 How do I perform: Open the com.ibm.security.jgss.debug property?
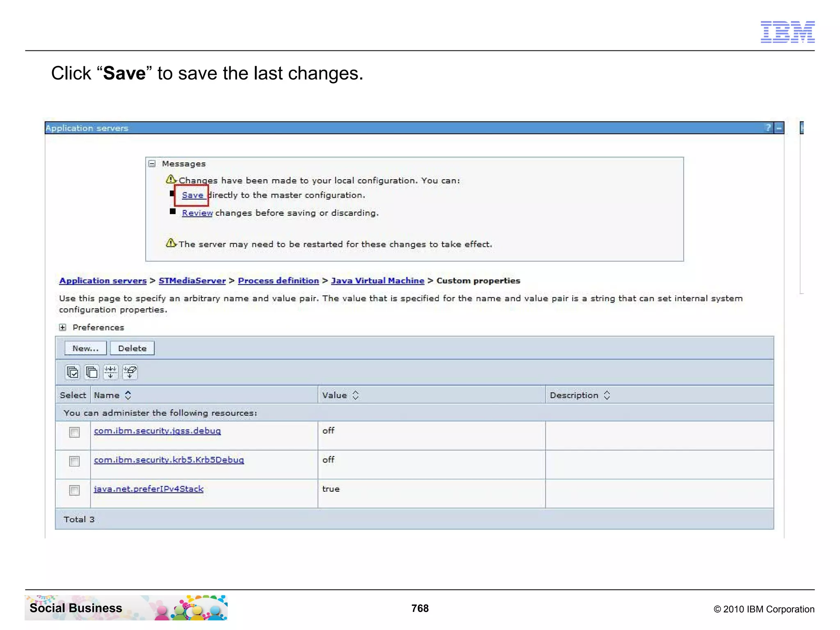coord(157,431)
